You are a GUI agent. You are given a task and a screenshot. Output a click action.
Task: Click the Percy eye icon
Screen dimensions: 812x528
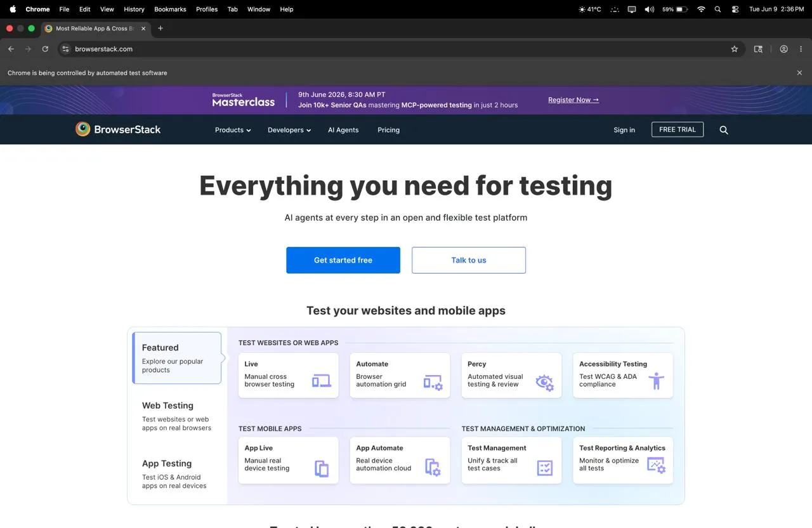click(544, 382)
